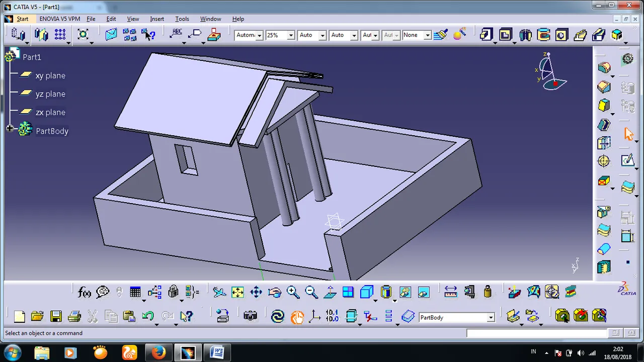Click the Fit All In icon
Viewport: 644px width, 362px height.
click(x=237, y=292)
